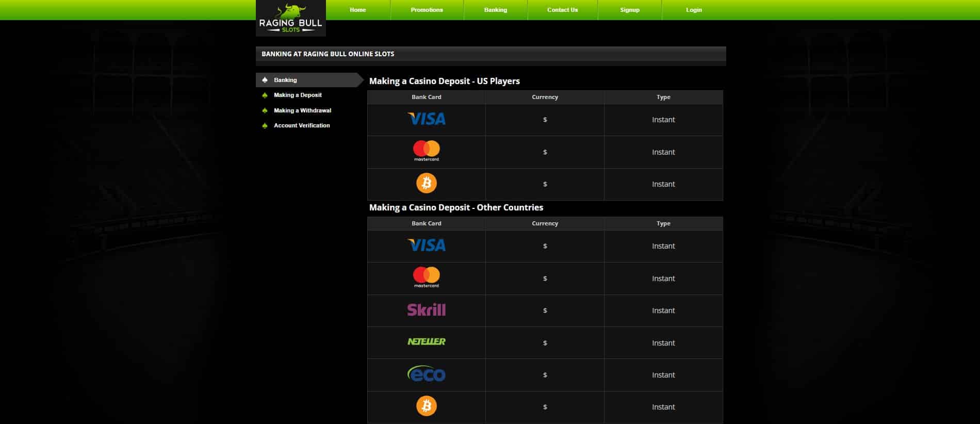Click the eco payment logo
Viewport: 980px width, 424px height.
(x=427, y=374)
